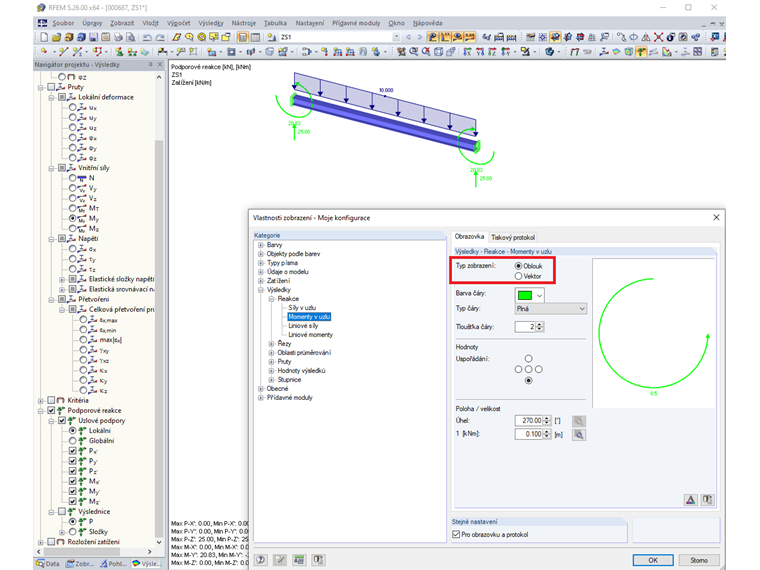760x570 pixels.
Task: Select the bottom value arrangement radio button
Action: click(x=528, y=380)
